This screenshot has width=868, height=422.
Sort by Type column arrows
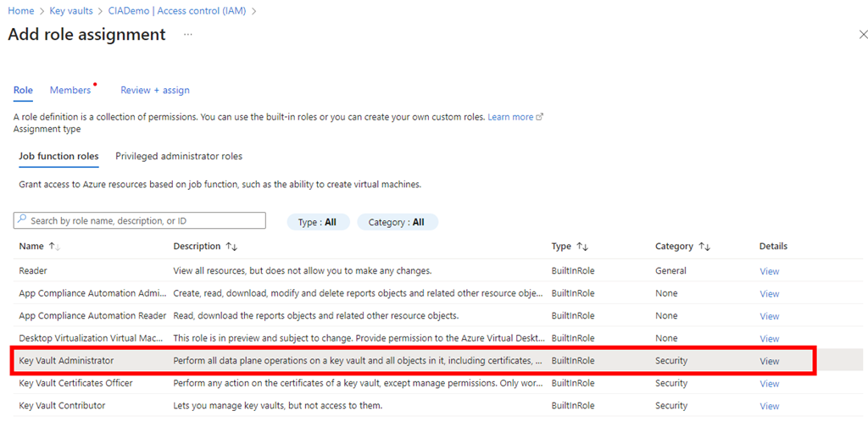click(x=582, y=247)
